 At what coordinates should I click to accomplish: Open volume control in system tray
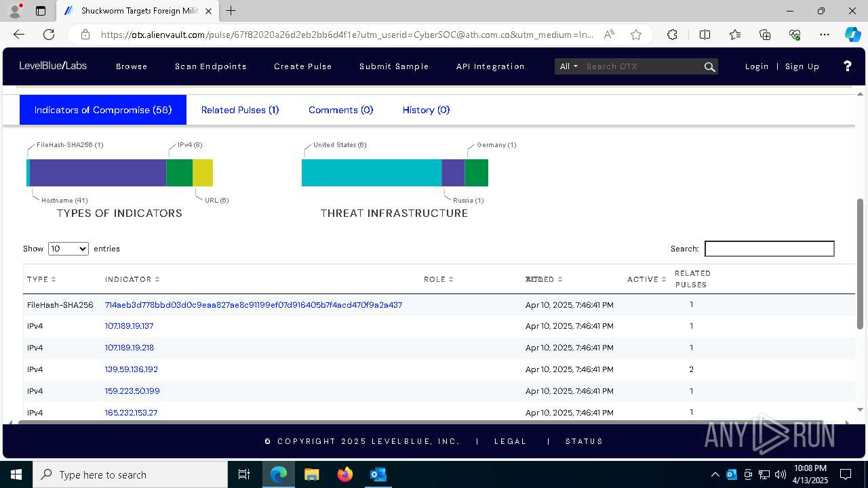(780, 474)
